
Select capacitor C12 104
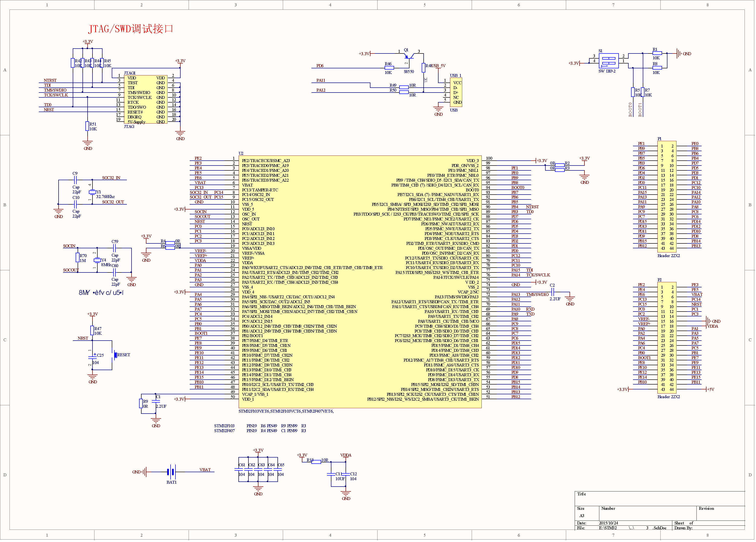(x=346, y=474)
